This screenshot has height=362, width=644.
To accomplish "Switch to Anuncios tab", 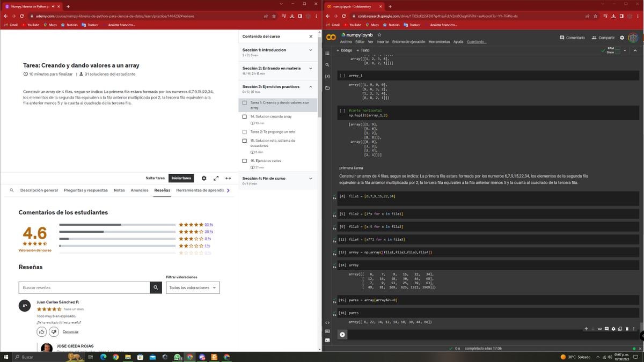I will (140, 190).
